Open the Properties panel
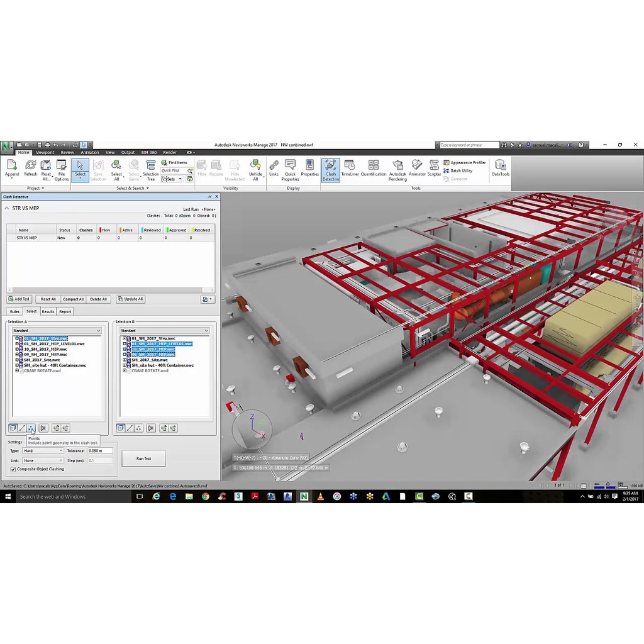 pos(309,169)
